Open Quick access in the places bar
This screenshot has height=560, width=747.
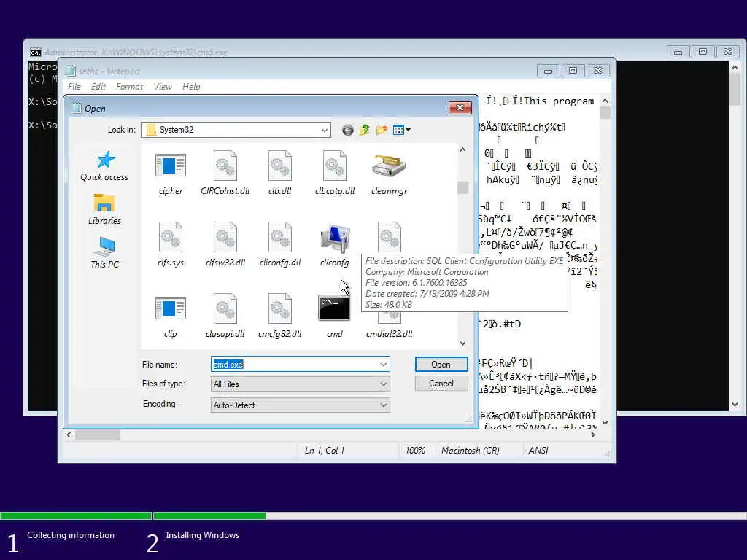[x=104, y=166]
